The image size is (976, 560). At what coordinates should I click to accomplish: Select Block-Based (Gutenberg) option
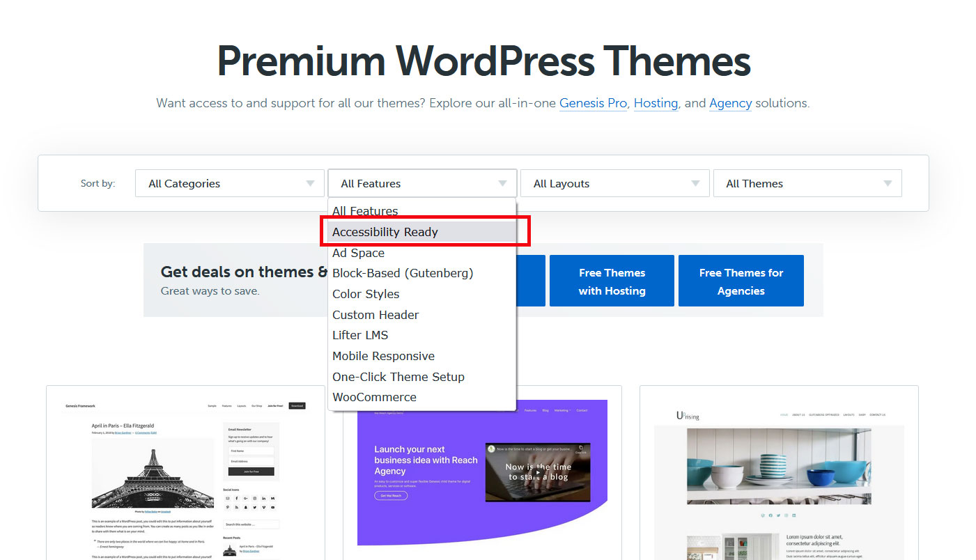tap(421, 273)
